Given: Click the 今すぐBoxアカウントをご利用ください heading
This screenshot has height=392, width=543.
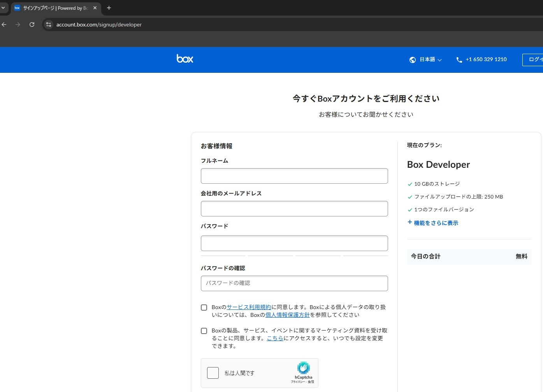Looking at the screenshot, I should click(366, 98).
